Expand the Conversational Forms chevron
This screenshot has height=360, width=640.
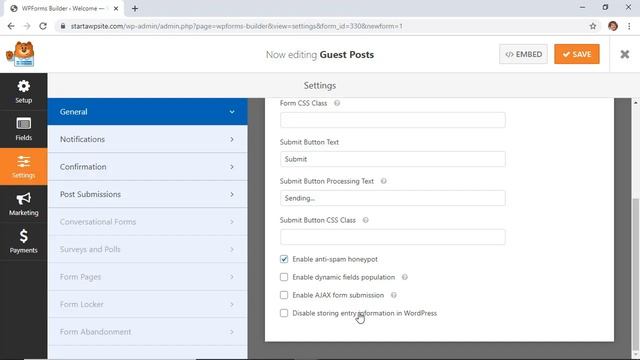[232, 222]
